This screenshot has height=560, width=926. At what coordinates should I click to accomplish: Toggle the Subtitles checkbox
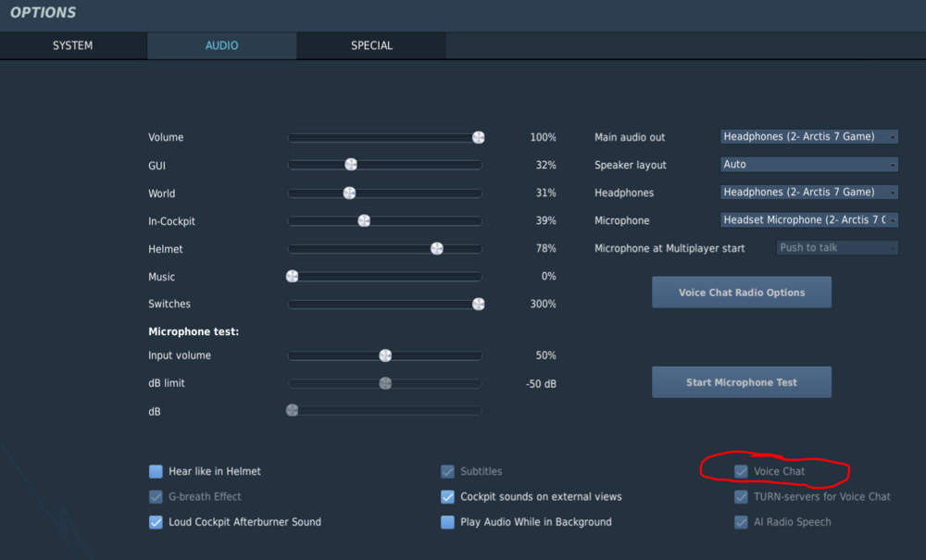click(448, 471)
